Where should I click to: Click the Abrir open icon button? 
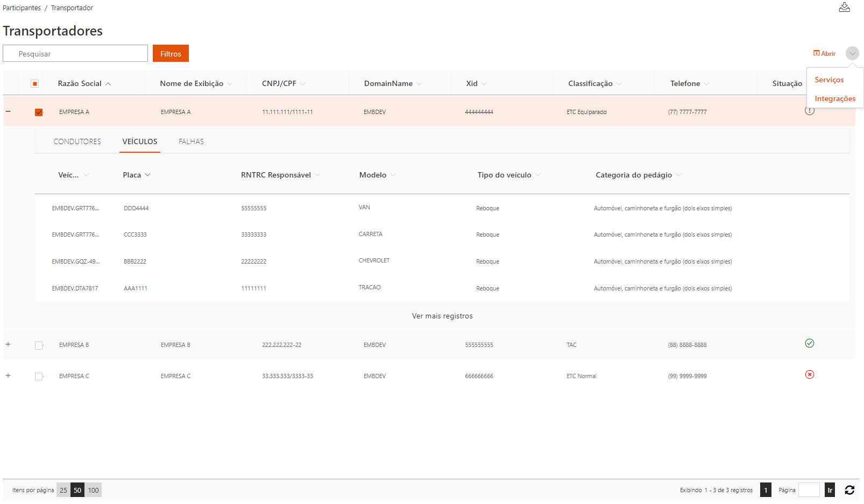tap(824, 54)
